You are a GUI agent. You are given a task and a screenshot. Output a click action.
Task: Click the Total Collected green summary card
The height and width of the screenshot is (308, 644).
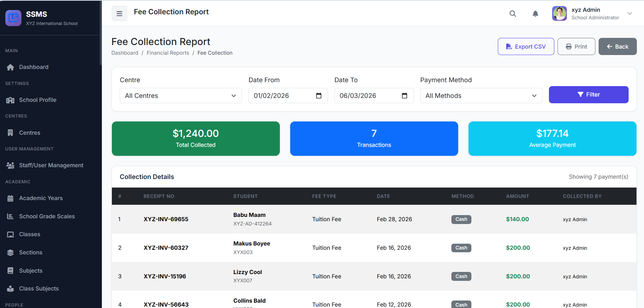click(x=195, y=139)
